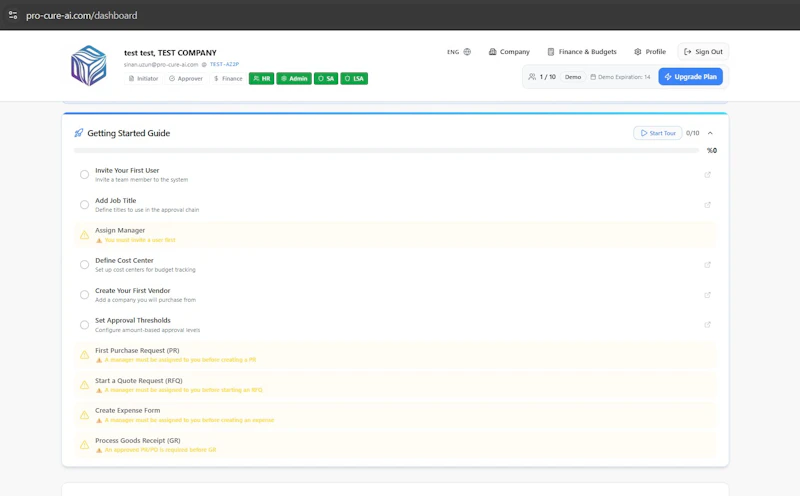
Task: Click warning icon beside Start a Quote Request (RFQ)
Action: (84, 385)
